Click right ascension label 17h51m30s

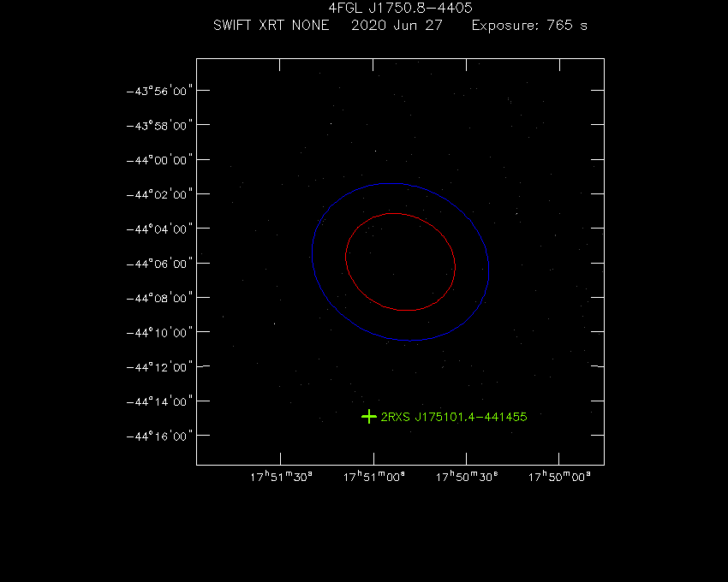point(282,477)
